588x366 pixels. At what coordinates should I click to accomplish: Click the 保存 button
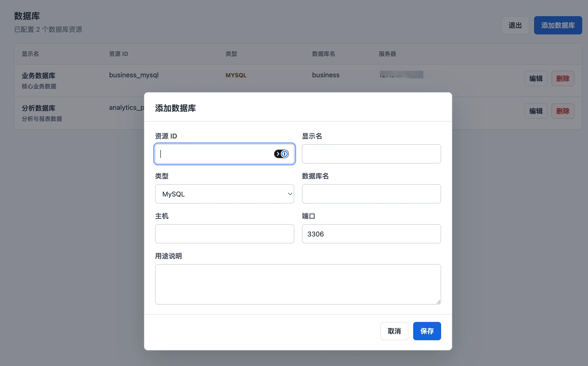tap(427, 331)
